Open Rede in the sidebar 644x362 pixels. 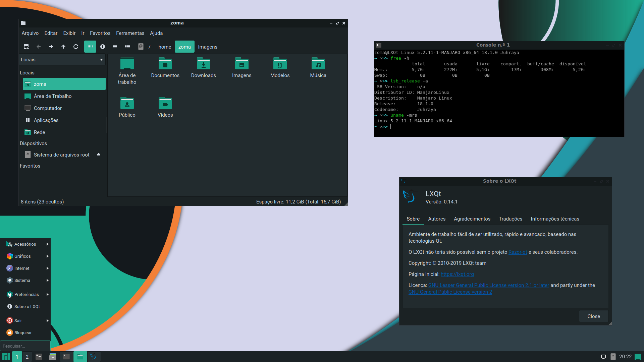[64, 132]
